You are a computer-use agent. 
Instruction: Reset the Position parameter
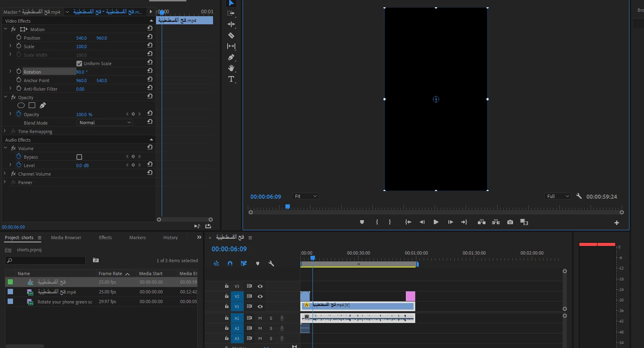[150, 37]
